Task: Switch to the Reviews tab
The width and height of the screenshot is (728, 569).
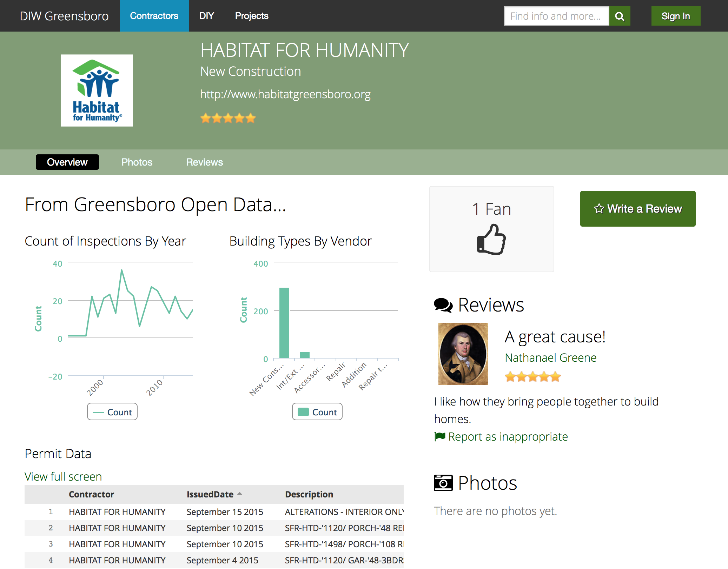Action: 205,162
